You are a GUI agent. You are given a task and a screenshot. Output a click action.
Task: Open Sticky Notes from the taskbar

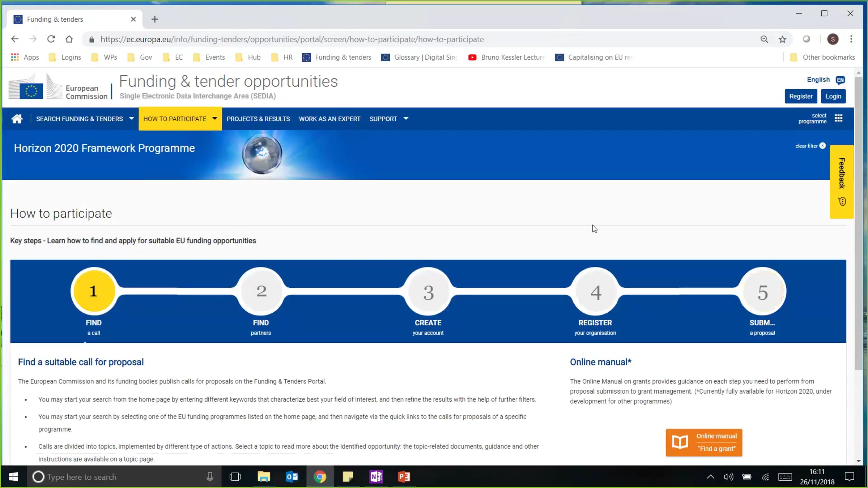[348, 477]
